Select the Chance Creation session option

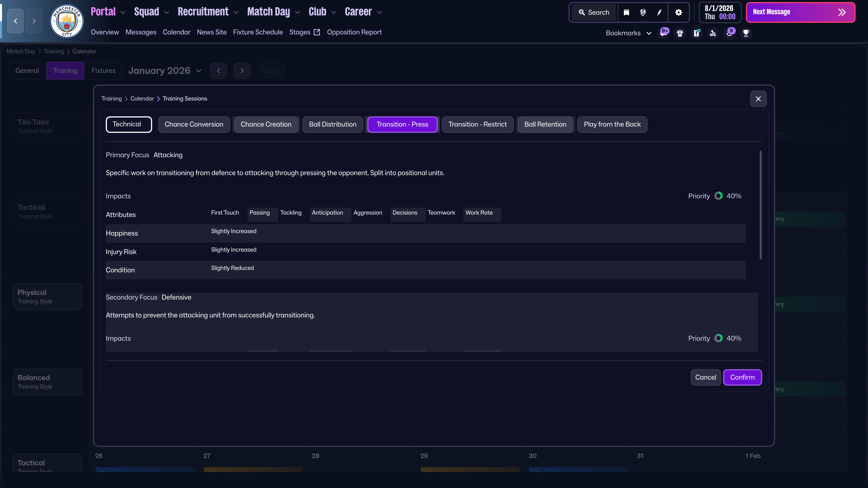pyautogui.click(x=266, y=124)
